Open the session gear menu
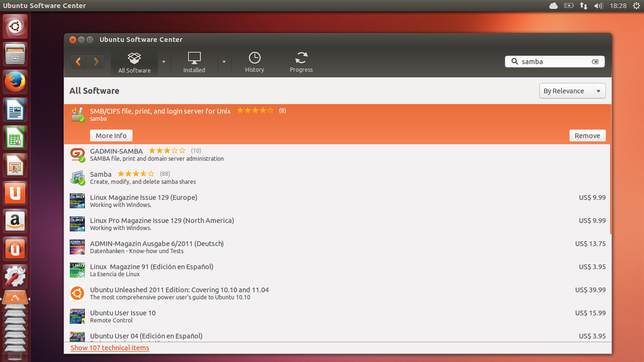Screen dimensions: 644x362 [636, 6]
